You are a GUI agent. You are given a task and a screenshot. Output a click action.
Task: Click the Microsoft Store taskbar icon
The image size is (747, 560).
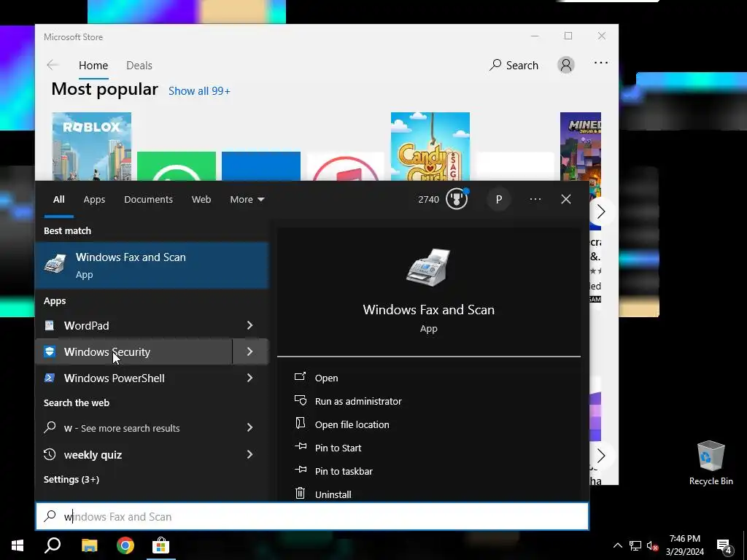(161, 545)
